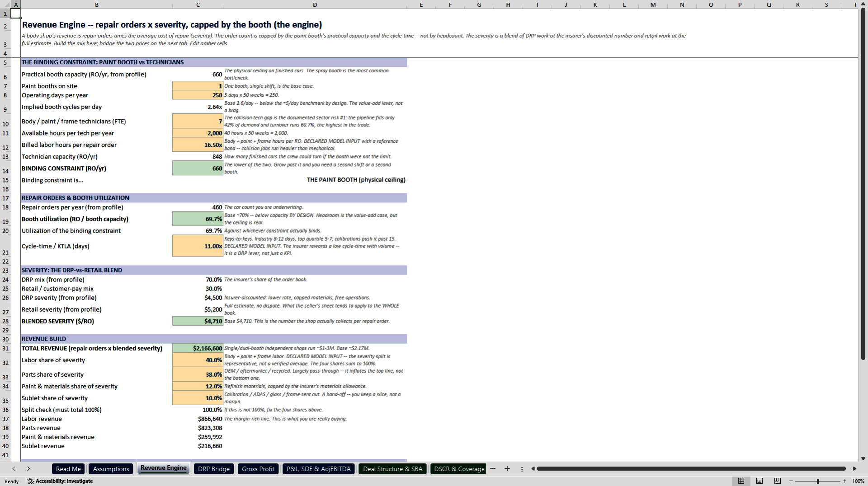Viewport: 868px width, 486px height.
Task: Select TOTAL REVENUE value $2,166,600
Action: tap(198, 348)
